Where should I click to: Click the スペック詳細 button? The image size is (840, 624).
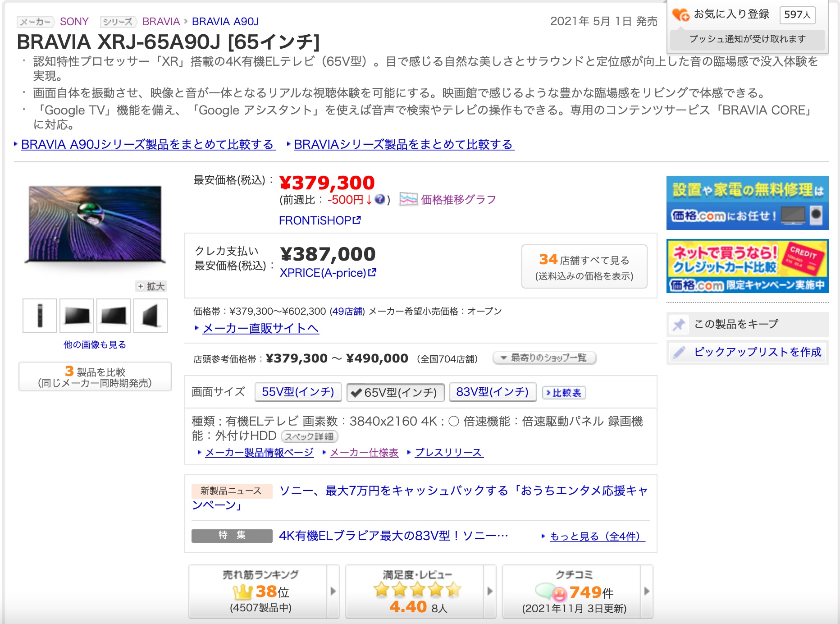[309, 436]
